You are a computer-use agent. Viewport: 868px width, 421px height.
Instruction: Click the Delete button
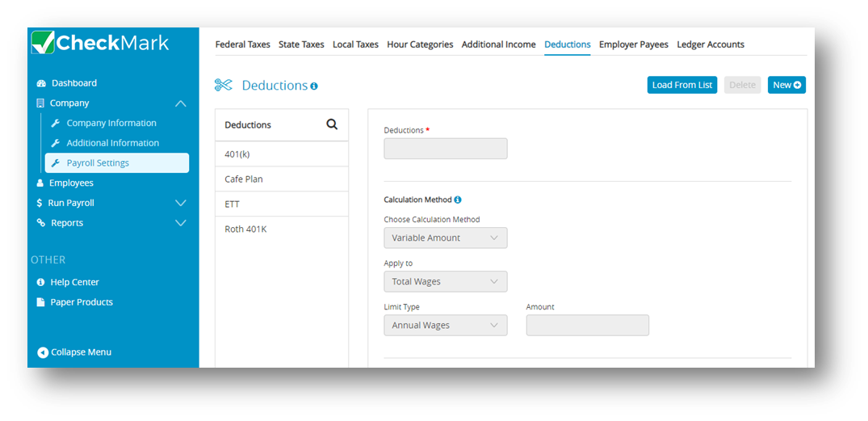[742, 85]
